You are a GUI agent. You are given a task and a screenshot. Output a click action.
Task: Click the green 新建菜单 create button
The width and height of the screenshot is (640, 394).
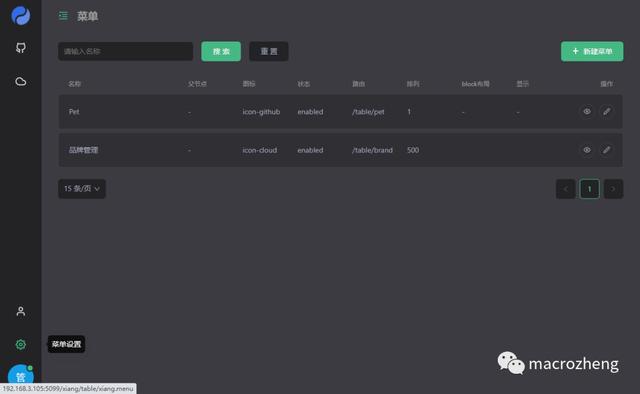(x=592, y=51)
